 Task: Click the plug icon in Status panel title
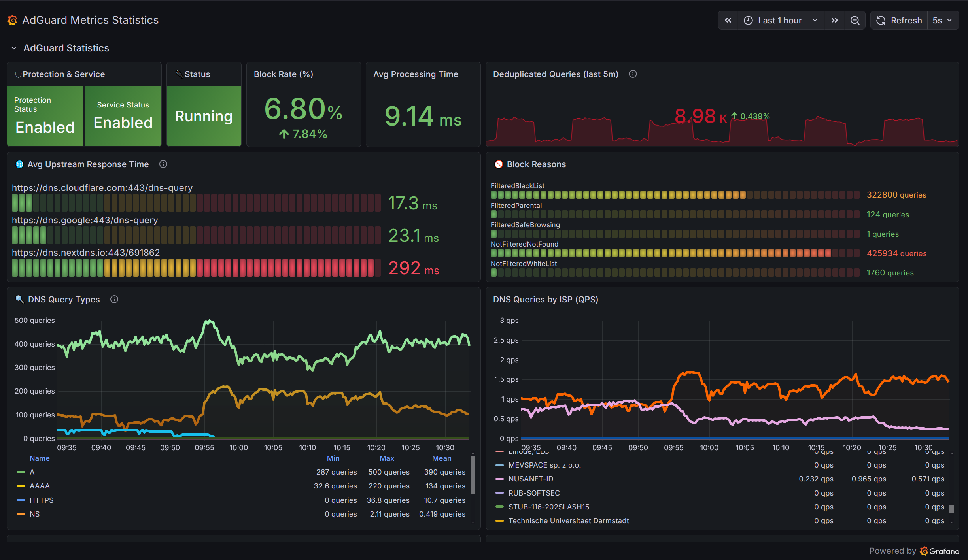pos(179,74)
